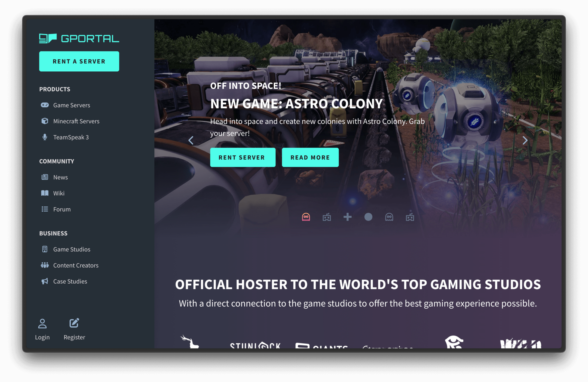
Task: Go to TeamSpeak 3
Action: pos(71,137)
